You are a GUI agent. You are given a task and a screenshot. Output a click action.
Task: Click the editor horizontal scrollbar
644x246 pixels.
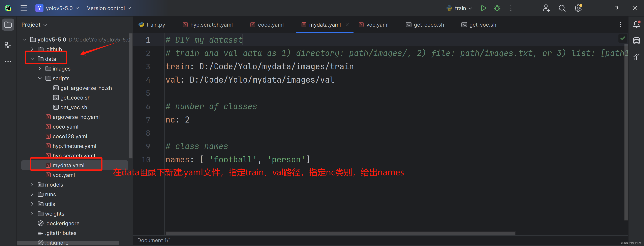coord(340,233)
